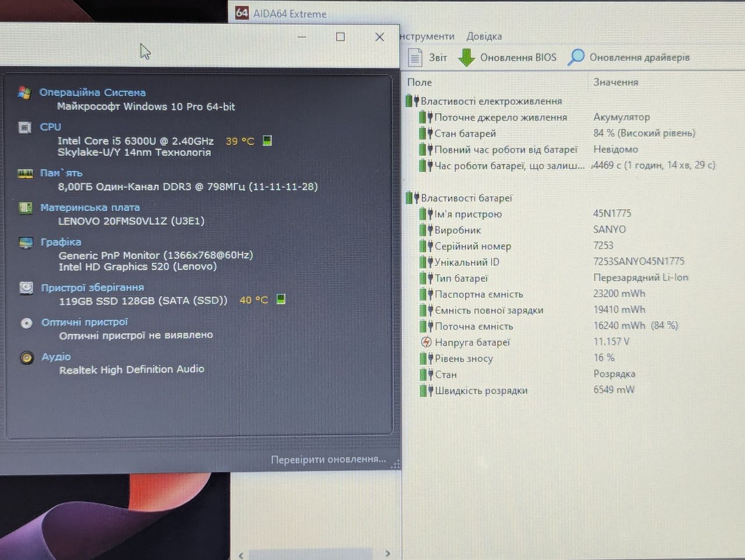Click the driver update magnifier icon
Viewport: 745px width, 560px height.
576,57
